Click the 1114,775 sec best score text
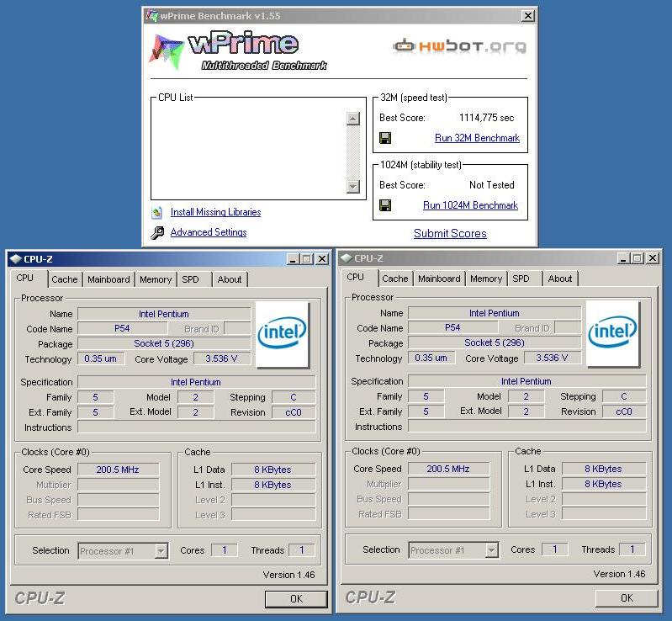The width and height of the screenshot is (672, 621). point(486,118)
